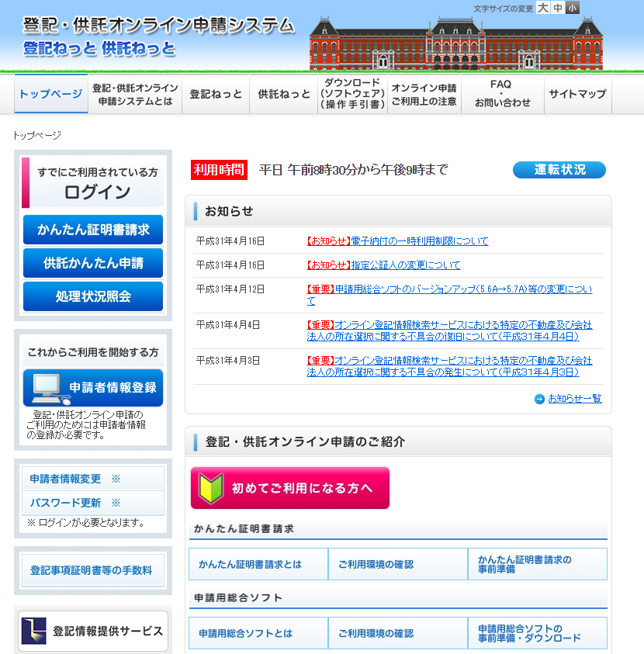Check the 運転状況 status button
Viewport: 644px width, 654px height.
coord(559,170)
